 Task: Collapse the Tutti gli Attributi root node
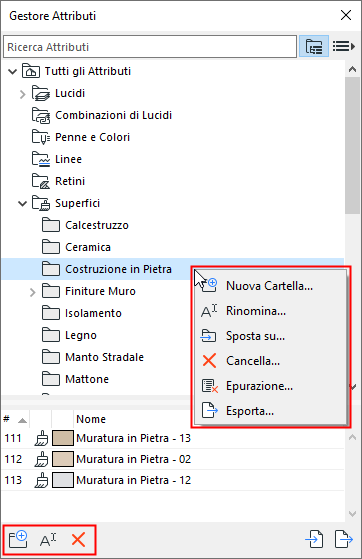[x=12, y=72]
